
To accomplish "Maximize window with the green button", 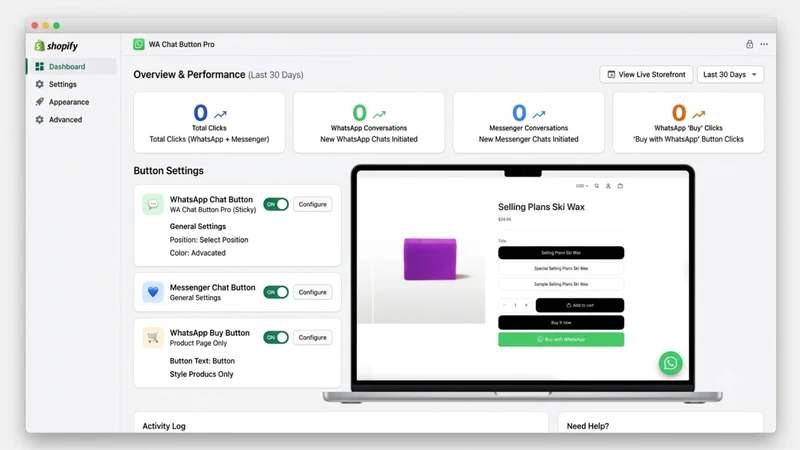I will tap(57, 26).
